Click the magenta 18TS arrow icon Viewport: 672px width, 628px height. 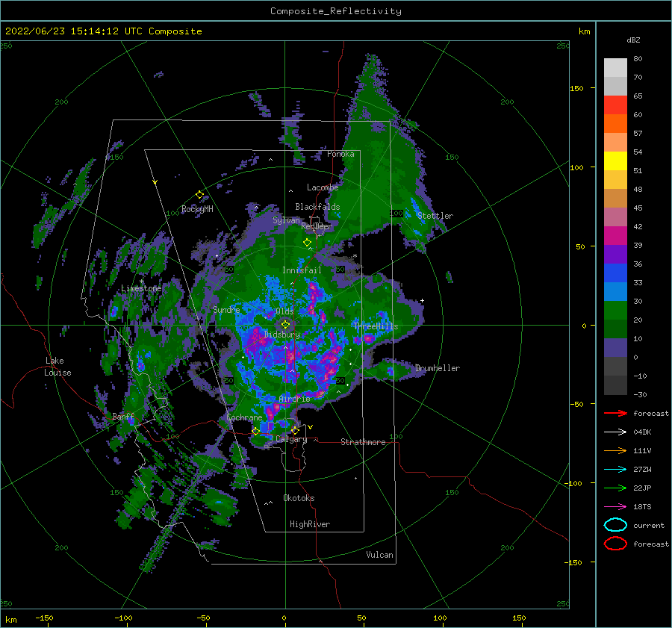coord(615,507)
